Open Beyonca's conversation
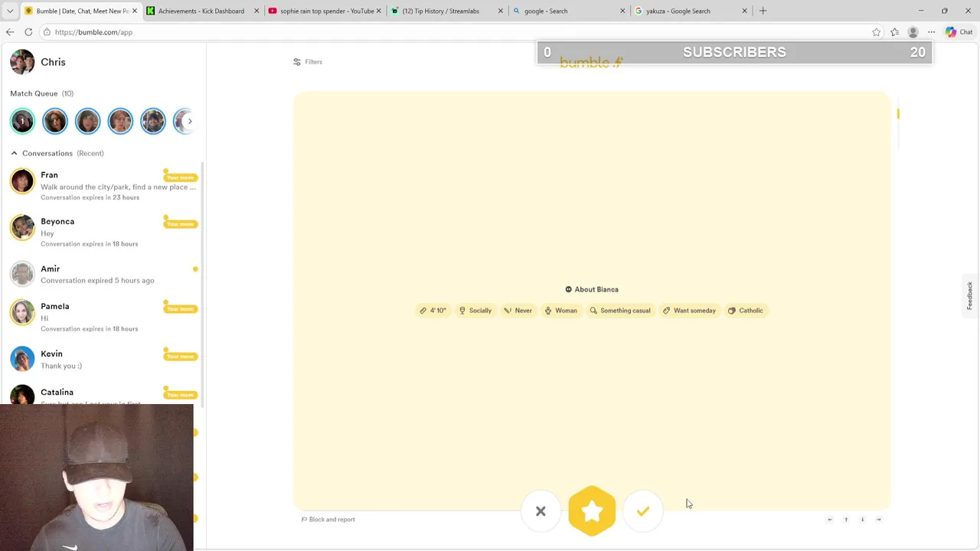The width and height of the screenshot is (980, 551). point(103,232)
